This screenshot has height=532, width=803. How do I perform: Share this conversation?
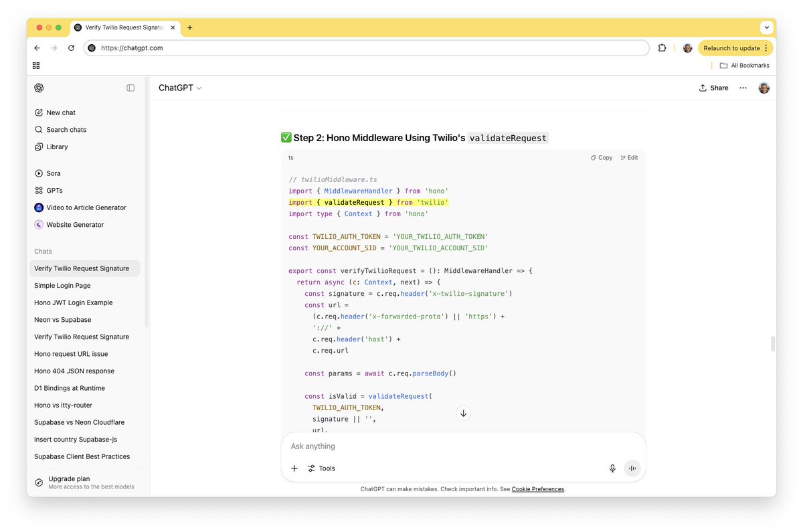(x=713, y=88)
